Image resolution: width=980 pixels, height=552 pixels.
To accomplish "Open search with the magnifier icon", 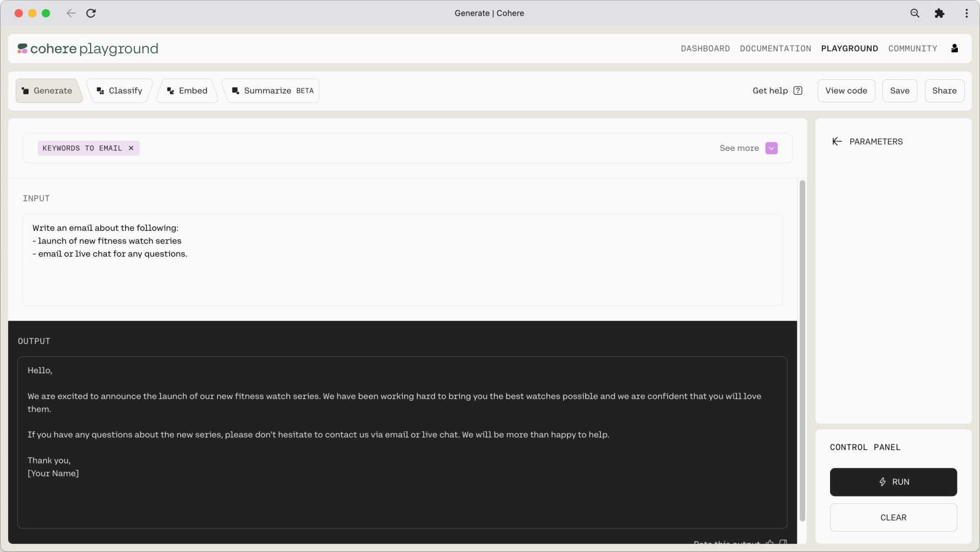I will [x=915, y=13].
